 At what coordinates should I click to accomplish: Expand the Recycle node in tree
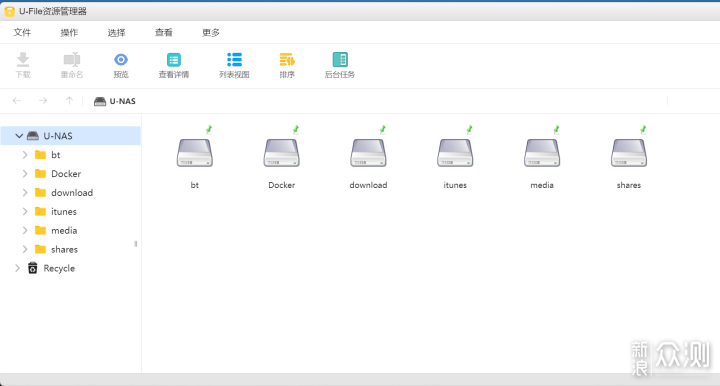point(17,268)
